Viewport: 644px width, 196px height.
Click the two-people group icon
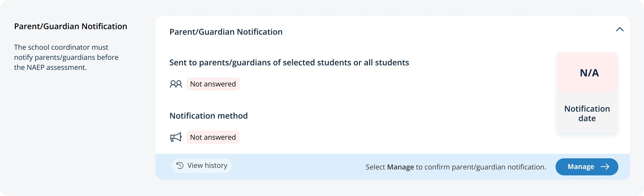coord(176,84)
